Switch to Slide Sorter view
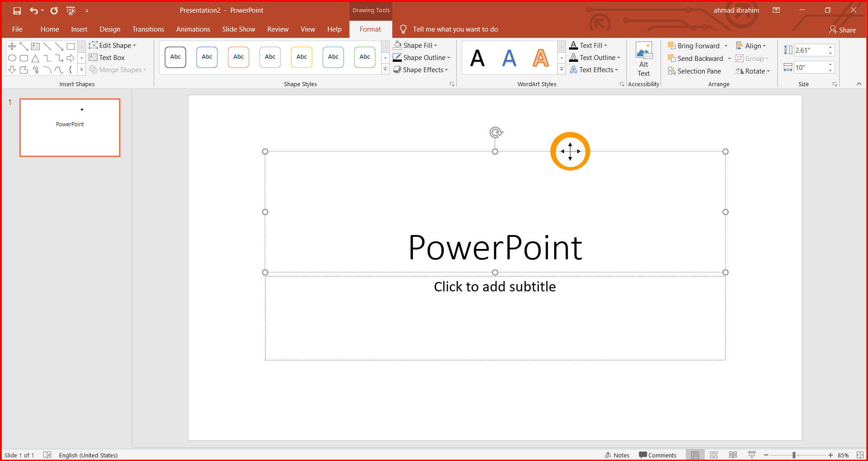Image resolution: width=868 pixels, height=461 pixels. pos(714,455)
